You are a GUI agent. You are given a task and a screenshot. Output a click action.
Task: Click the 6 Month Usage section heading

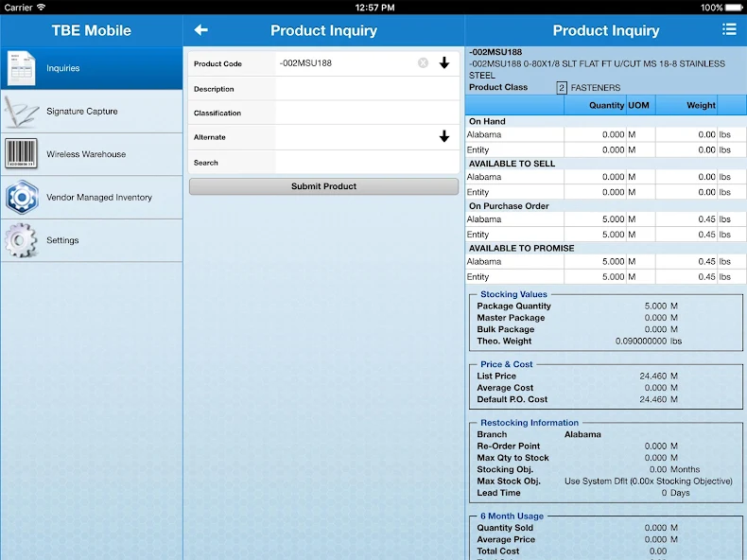[x=512, y=516]
